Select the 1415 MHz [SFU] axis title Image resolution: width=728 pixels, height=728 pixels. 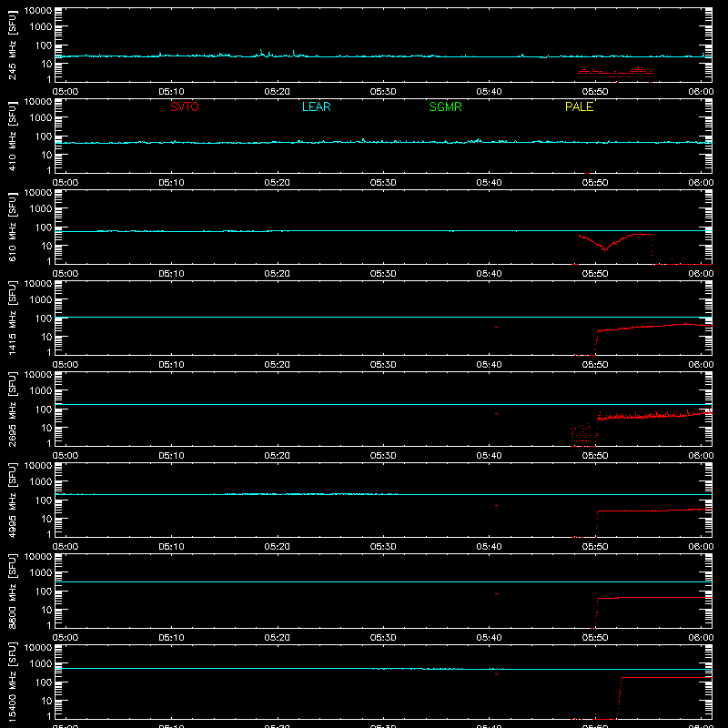(x=12, y=318)
